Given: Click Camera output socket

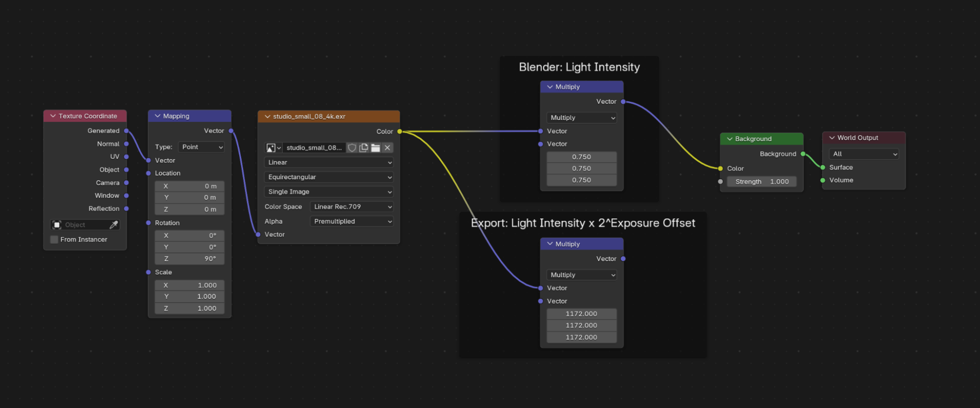Looking at the screenshot, I should pyautogui.click(x=126, y=183).
